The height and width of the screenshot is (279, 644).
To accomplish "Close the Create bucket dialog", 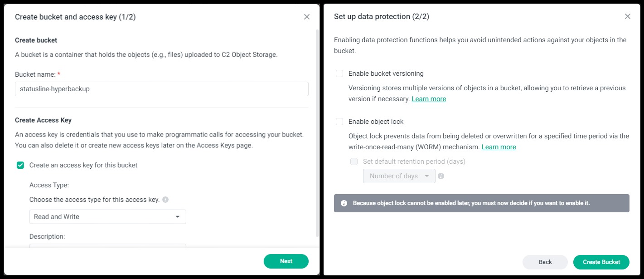I will (x=307, y=17).
